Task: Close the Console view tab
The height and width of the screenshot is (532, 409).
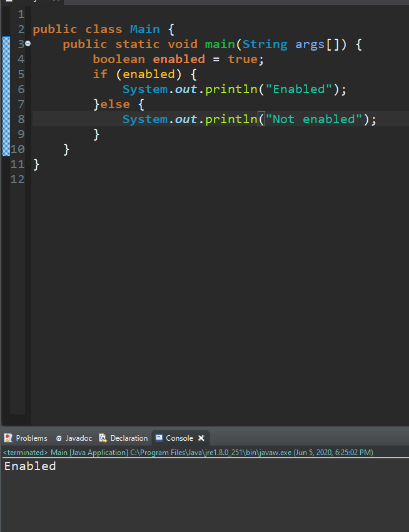Action: coord(201,438)
